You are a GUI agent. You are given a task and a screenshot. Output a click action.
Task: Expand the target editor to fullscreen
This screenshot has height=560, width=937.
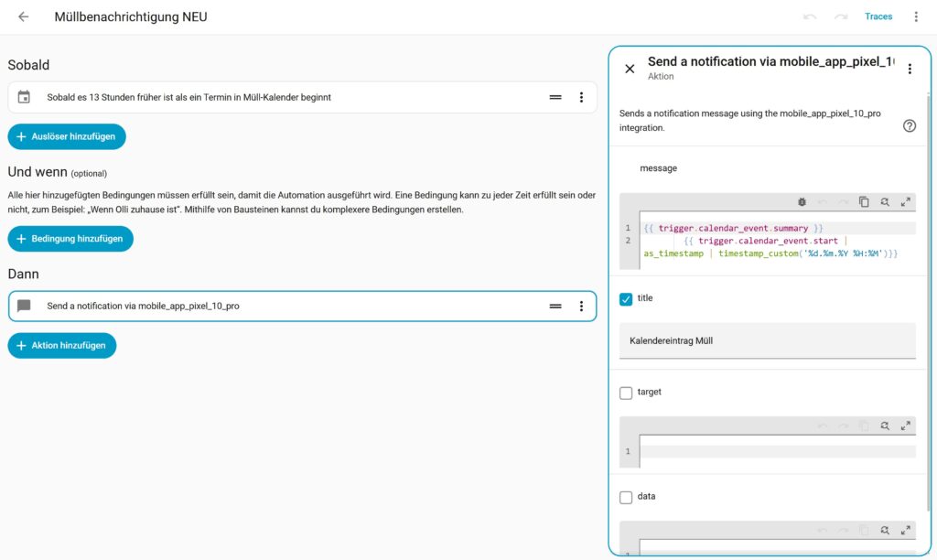pyautogui.click(x=905, y=425)
